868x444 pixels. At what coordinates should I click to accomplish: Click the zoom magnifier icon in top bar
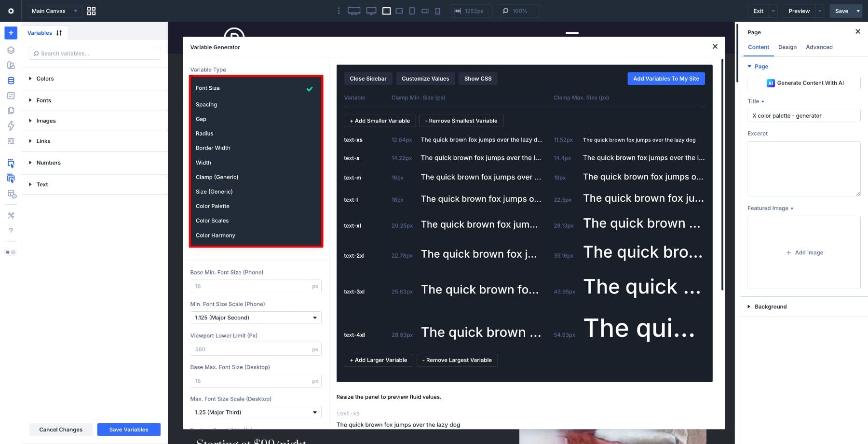click(x=505, y=11)
